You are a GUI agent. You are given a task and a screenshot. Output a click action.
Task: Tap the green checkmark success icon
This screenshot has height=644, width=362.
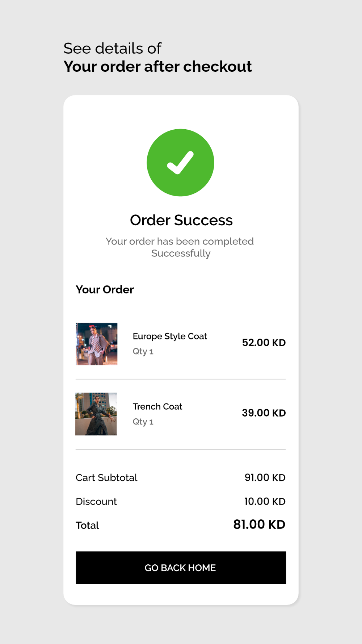coord(180,163)
